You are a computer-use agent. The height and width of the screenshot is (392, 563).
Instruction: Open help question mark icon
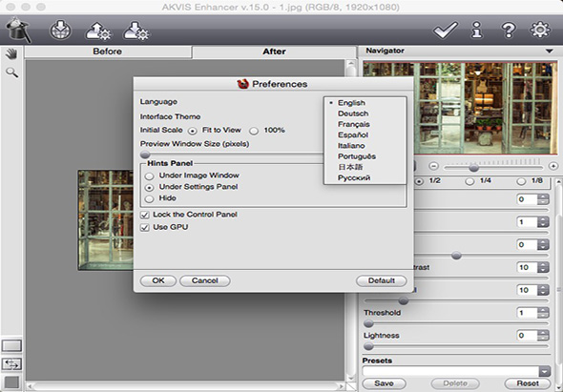click(x=509, y=31)
